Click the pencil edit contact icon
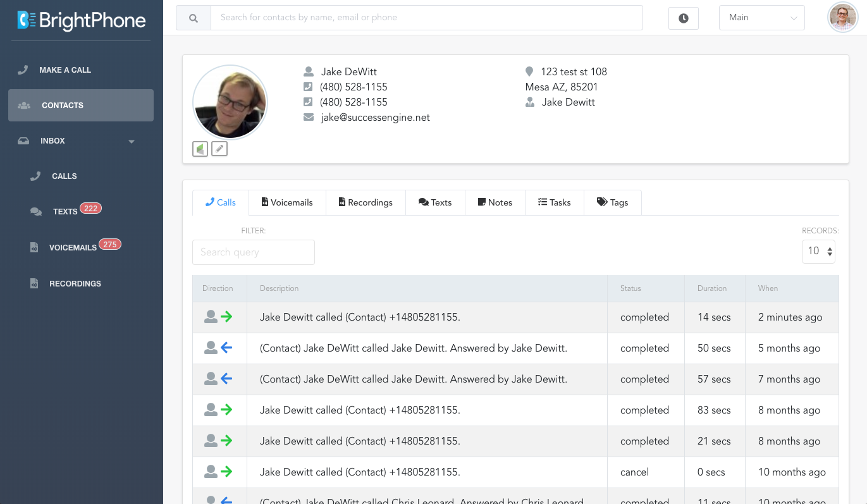Viewport: 867px width, 504px height. point(219,149)
